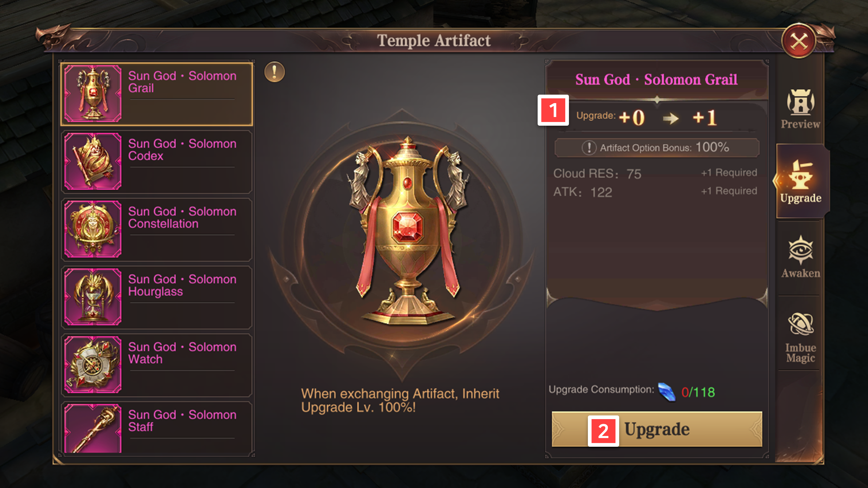The image size is (868, 488).
Task: Select Sun God Solomon Watch item
Action: tap(156, 365)
